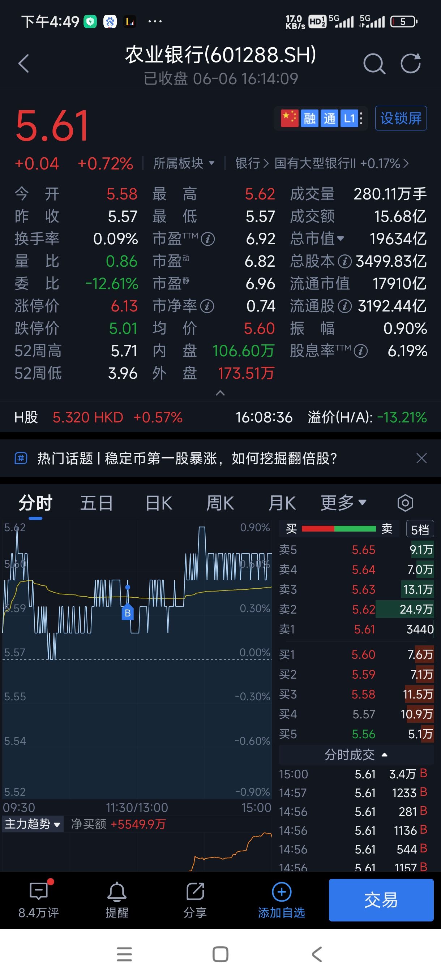Expand the 所属板块 dropdown

click(x=184, y=163)
